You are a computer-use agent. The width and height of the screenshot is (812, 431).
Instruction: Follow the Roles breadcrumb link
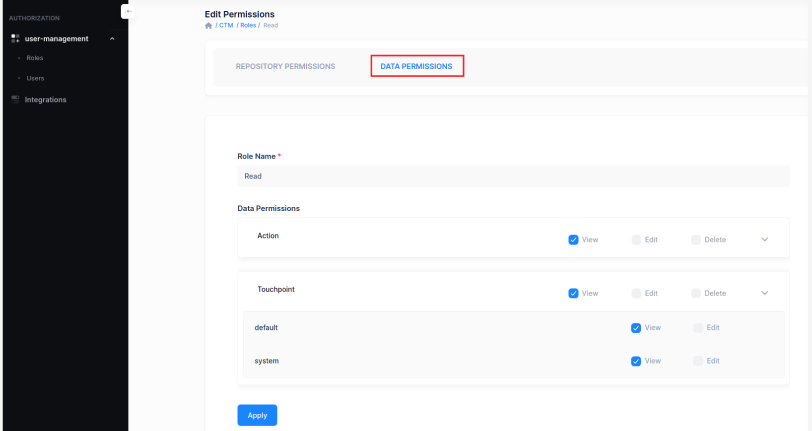point(248,25)
